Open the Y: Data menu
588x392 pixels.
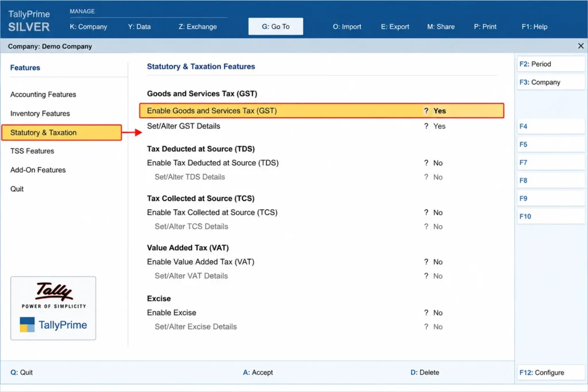[x=139, y=26]
